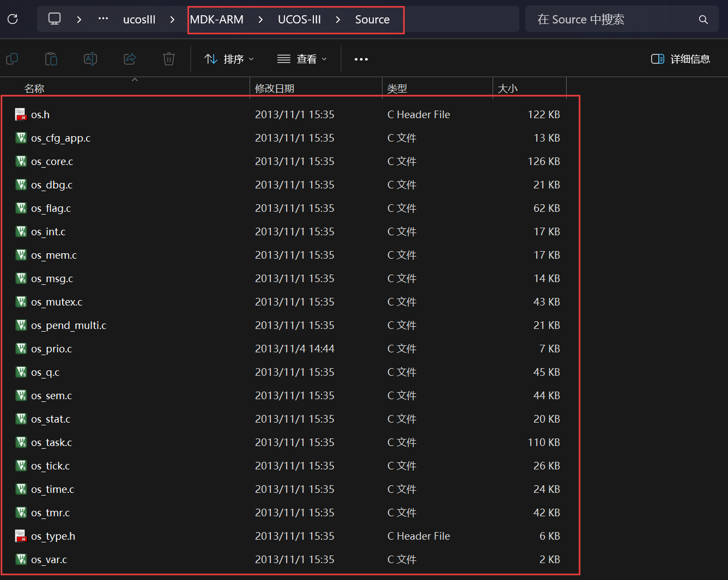Click the os_mem.c file icon
Viewport: 728px width, 580px height.
pyautogui.click(x=21, y=255)
